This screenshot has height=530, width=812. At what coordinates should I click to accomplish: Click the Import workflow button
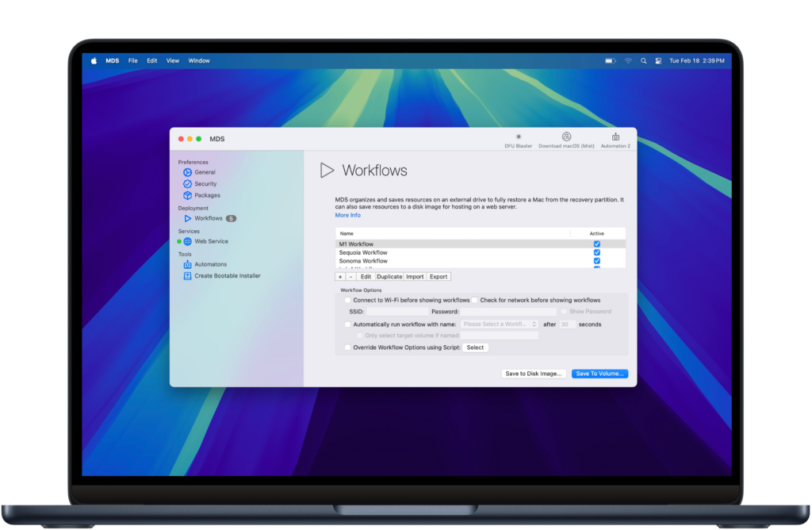click(x=415, y=277)
